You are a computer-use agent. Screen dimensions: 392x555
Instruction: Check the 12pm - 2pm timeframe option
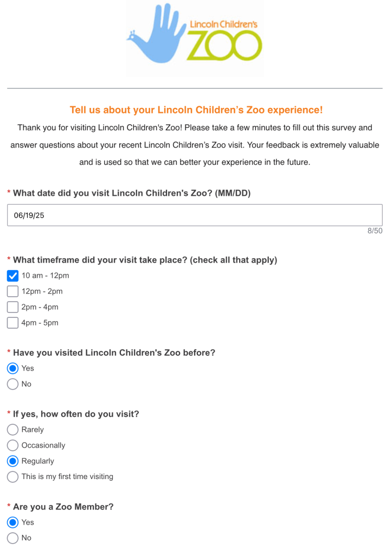13,291
